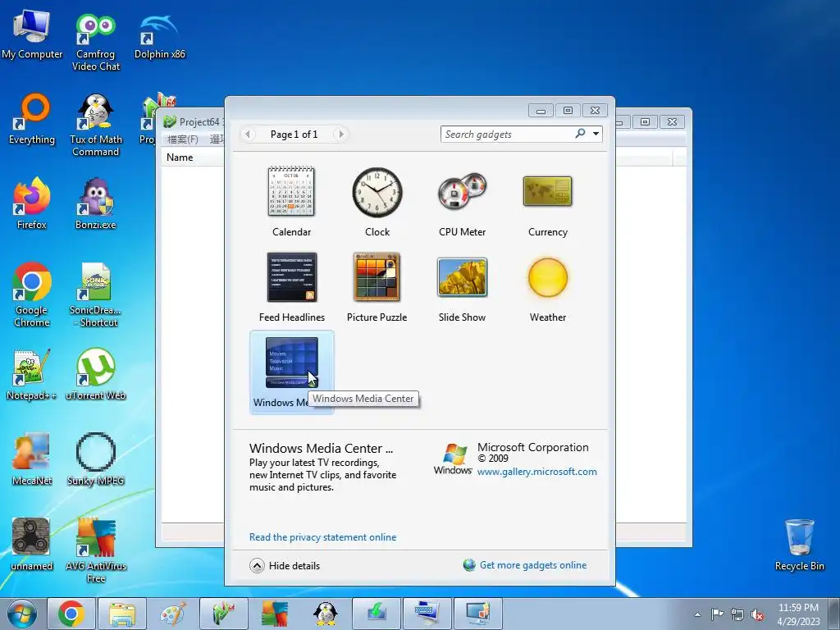
Task: Select the Feed Headlines gadget
Action: pyautogui.click(x=291, y=286)
